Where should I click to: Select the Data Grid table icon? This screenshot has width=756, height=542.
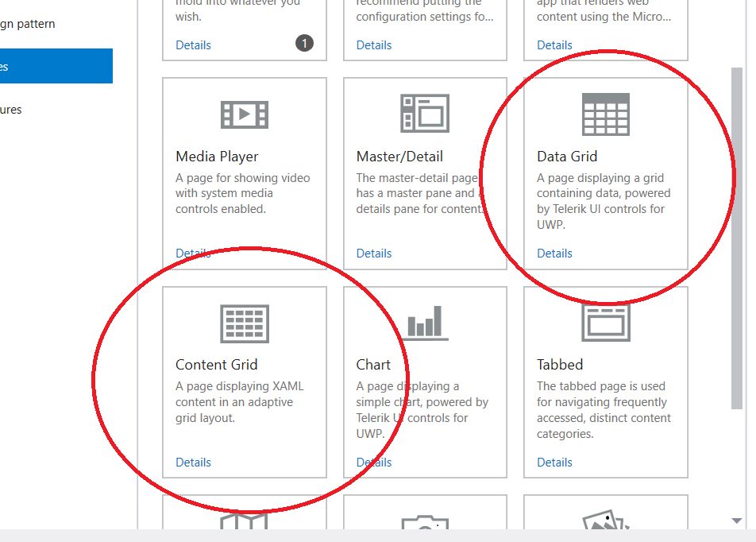coord(606,114)
